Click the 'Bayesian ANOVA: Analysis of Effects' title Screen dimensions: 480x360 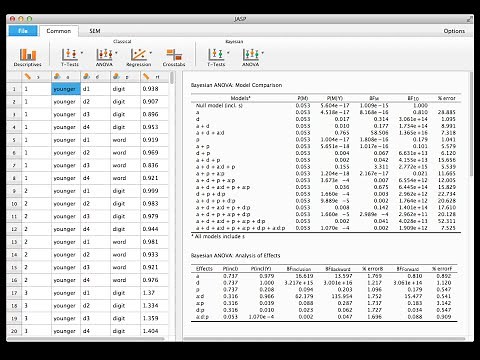pyautogui.click(x=235, y=255)
